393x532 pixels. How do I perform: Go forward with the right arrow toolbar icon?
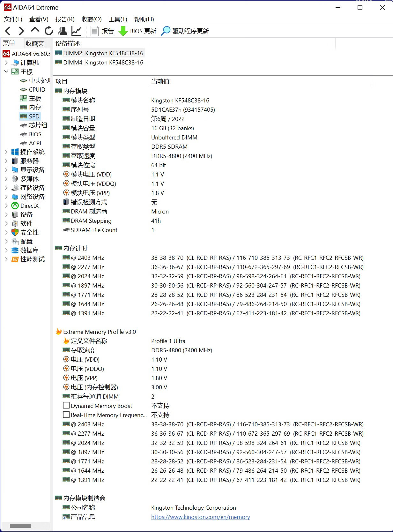[x=21, y=31]
